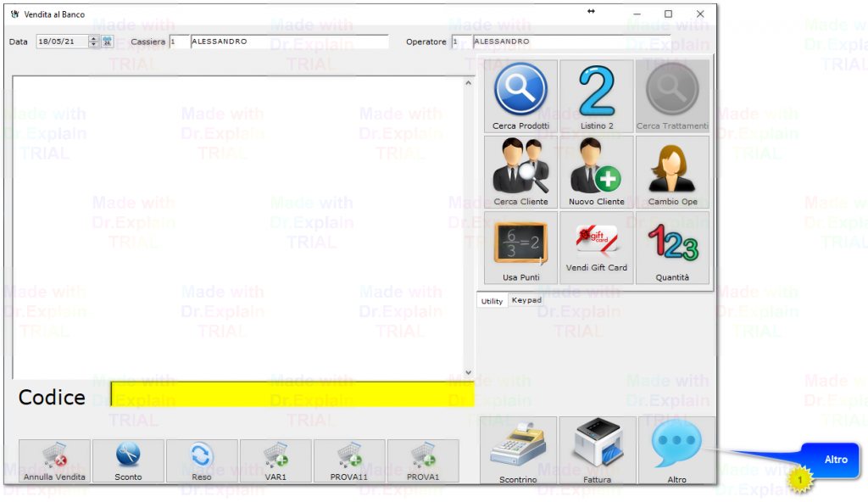
Task: Focus the yellow Codice input field
Action: [291, 394]
